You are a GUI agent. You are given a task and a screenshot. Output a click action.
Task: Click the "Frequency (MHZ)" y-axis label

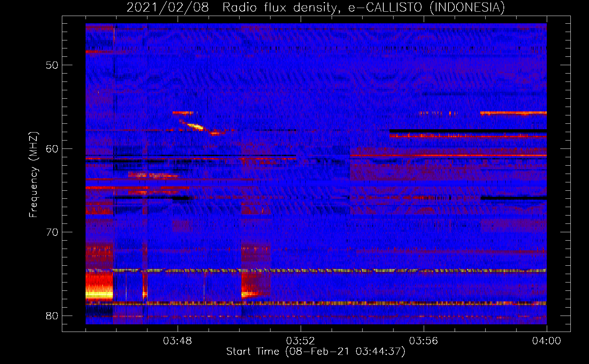tap(33, 175)
